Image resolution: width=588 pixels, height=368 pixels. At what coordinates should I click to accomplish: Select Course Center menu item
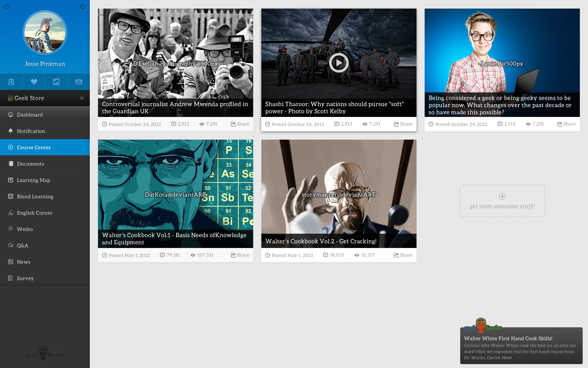coord(45,147)
